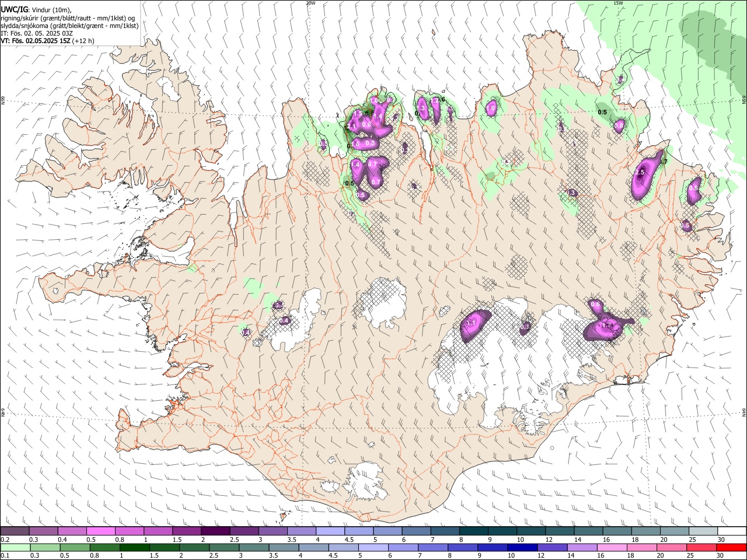The image size is (747, 560).
Task: Click the '1.0' value label on the north coast
Action: click(x=491, y=108)
